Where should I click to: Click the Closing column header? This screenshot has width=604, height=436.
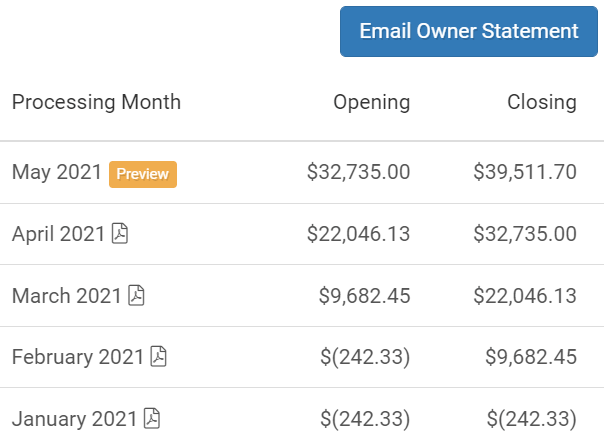[x=542, y=102]
